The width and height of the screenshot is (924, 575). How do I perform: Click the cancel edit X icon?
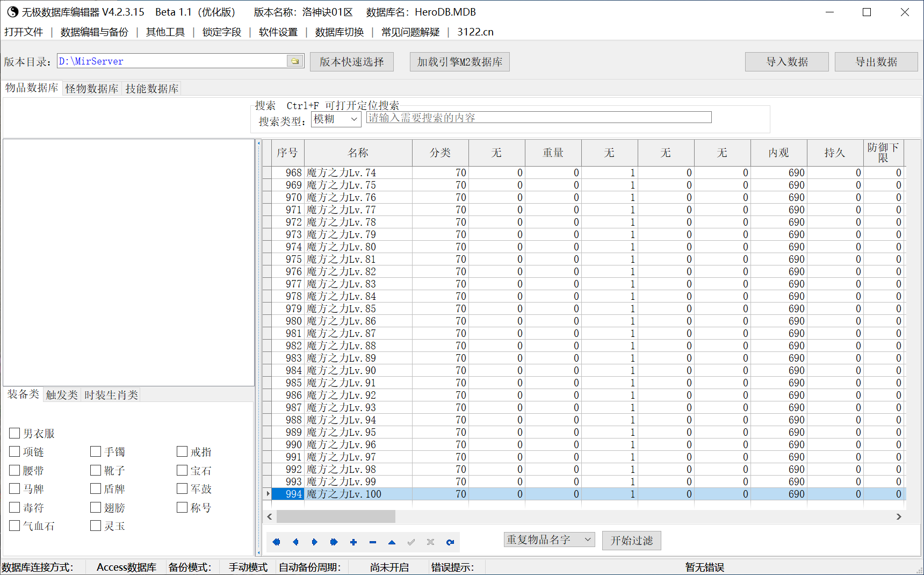pos(431,542)
